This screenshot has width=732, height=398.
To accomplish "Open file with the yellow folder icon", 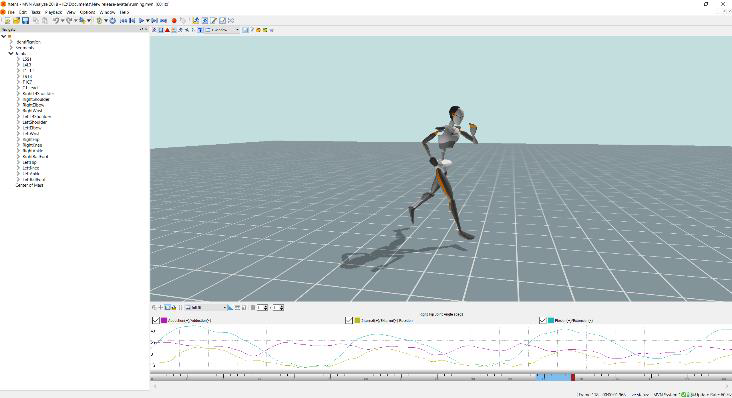I will click(x=16, y=21).
